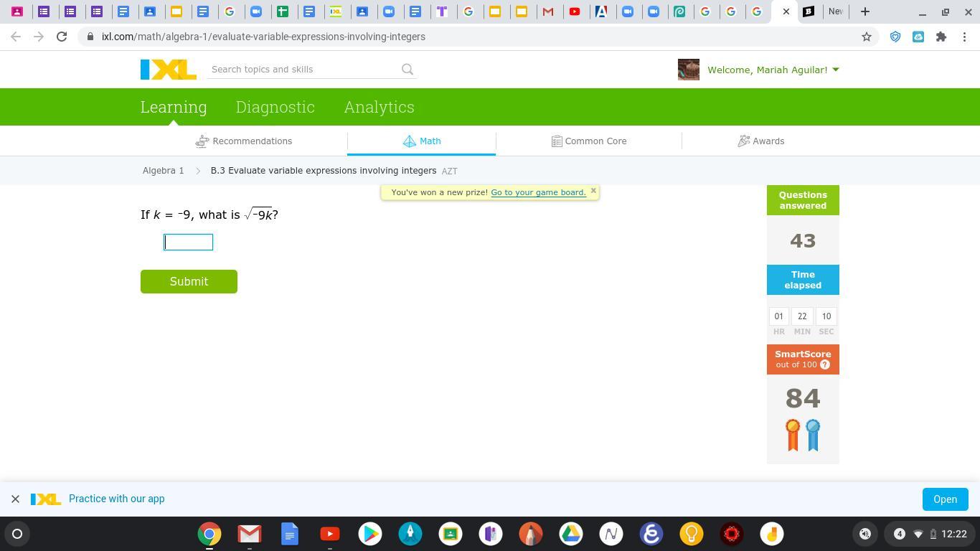The width and height of the screenshot is (980, 551).
Task: Click the blue ribbon award icon
Action: click(x=813, y=435)
